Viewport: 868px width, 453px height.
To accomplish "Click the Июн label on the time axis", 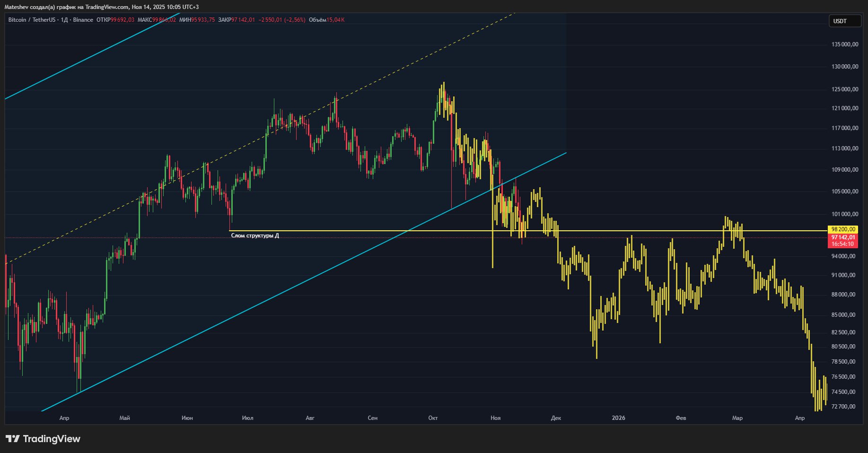I will tap(187, 418).
